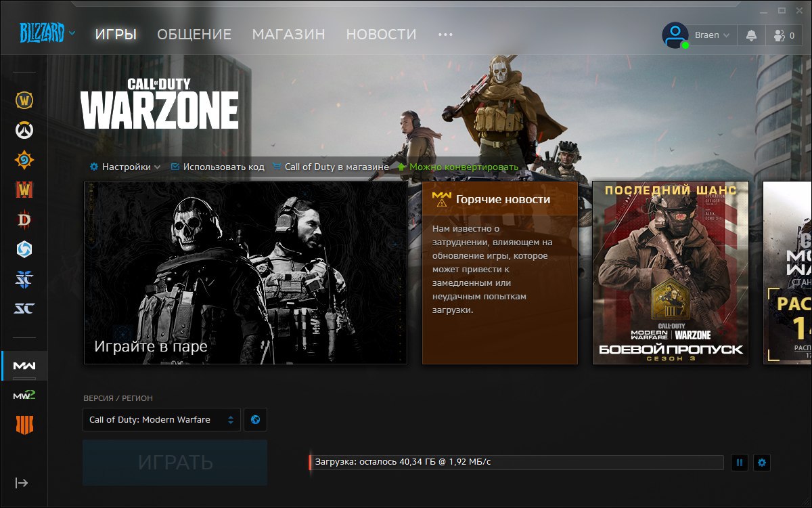Select the Overwatch game icon
This screenshot has width=812, height=508.
24,130
